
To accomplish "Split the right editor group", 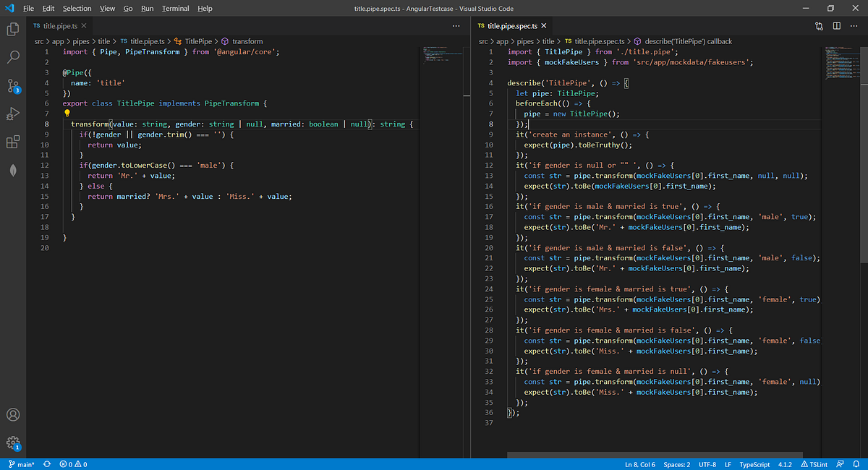I will tap(836, 26).
